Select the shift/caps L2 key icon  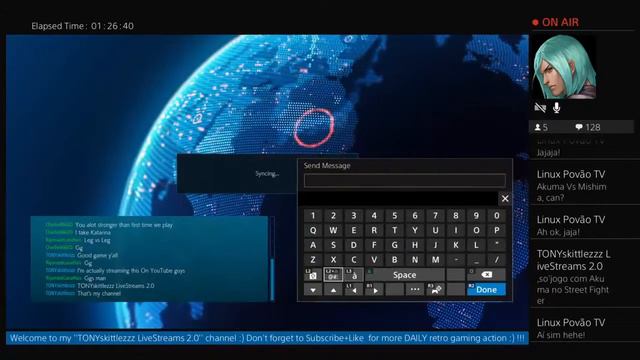[313, 275]
